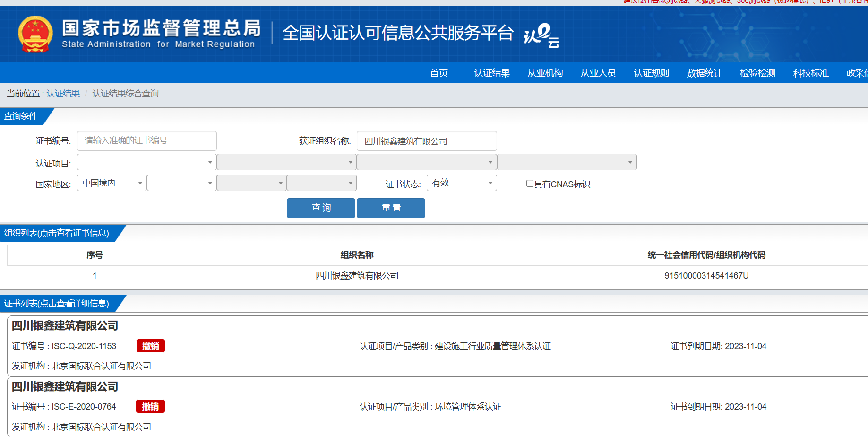The image size is (868, 437).
Task: Open the first 认证项目 dropdown
Action: (x=147, y=162)
